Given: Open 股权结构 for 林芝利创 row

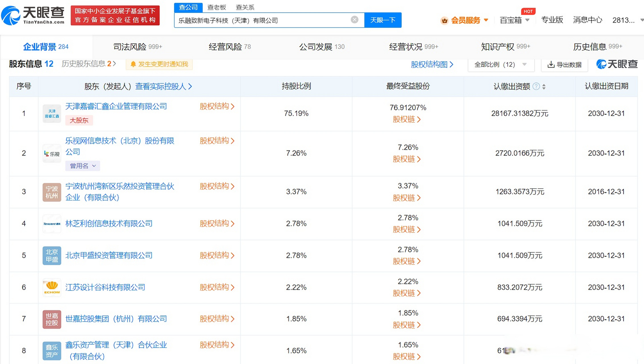Looking at the screenshot, I should tap(217, 224).
